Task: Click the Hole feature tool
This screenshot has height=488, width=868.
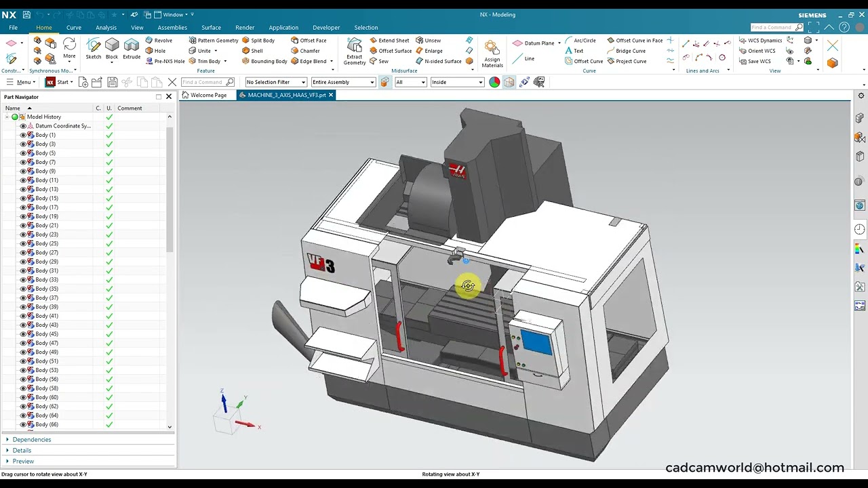Action: tap(155, 51)
